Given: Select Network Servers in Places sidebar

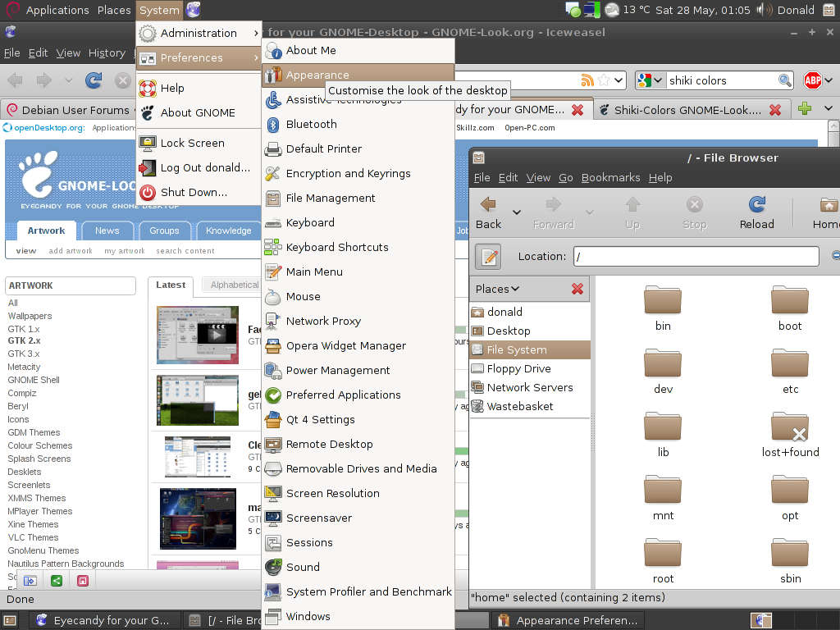Looking at the screenshot, I should pos(530,387).
